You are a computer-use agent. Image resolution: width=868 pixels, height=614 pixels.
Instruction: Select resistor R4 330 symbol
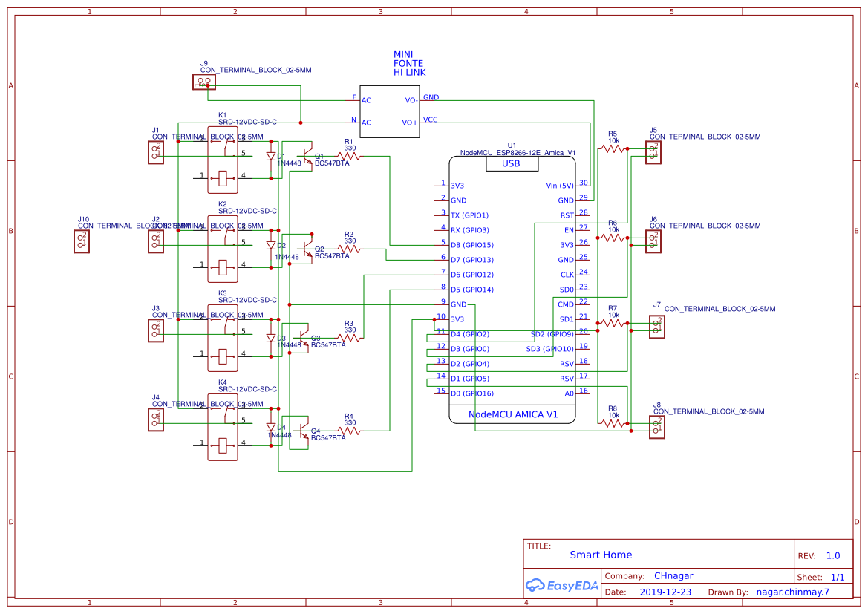(349, 430)
